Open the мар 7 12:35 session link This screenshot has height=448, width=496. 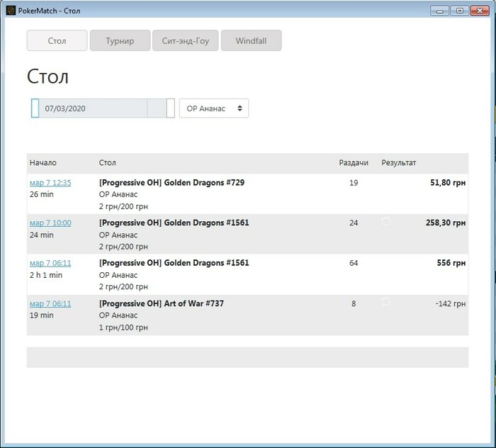(x=50, y=183)
